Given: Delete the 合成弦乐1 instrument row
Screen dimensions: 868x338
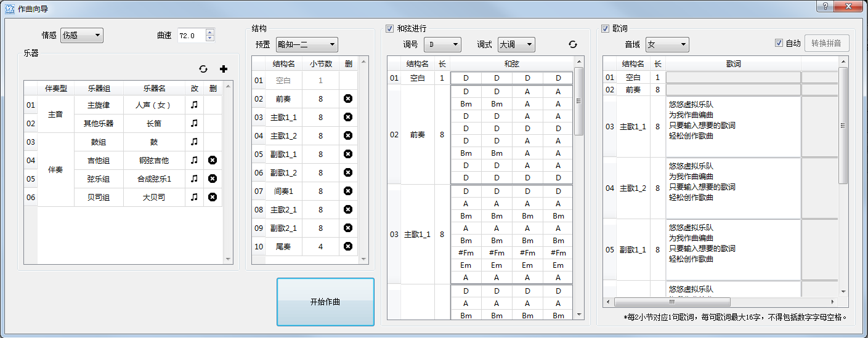Looking at the screenshot, I should tap(213, 179).
